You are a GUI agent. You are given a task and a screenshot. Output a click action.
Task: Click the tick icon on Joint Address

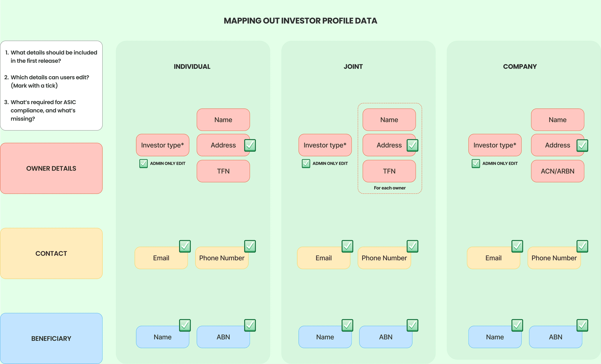click(412, 145)
